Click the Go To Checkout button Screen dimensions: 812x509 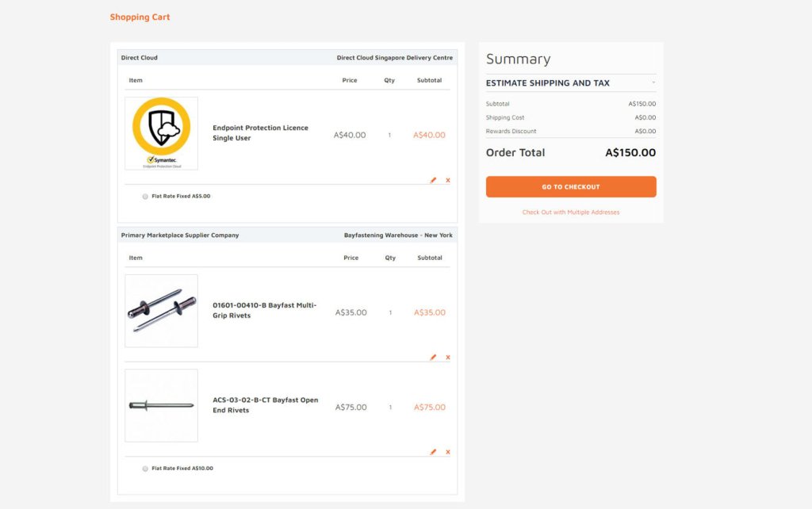click(x=571, y=187)
